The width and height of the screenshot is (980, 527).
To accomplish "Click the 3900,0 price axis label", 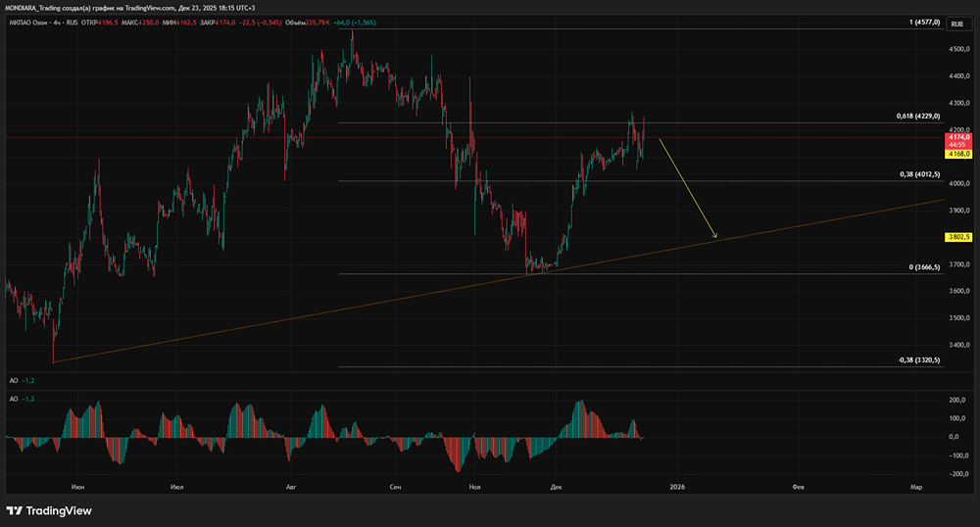I will [958, 211].
